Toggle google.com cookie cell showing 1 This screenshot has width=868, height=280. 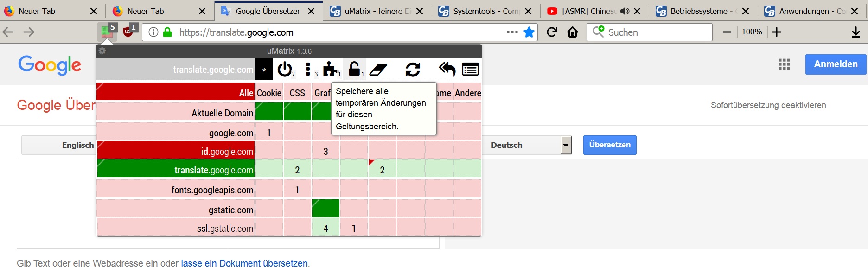269,132
